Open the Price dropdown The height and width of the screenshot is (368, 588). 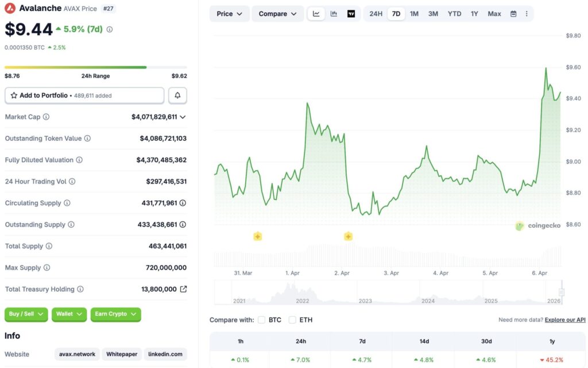pyautogui.click(x=229, y=13)
